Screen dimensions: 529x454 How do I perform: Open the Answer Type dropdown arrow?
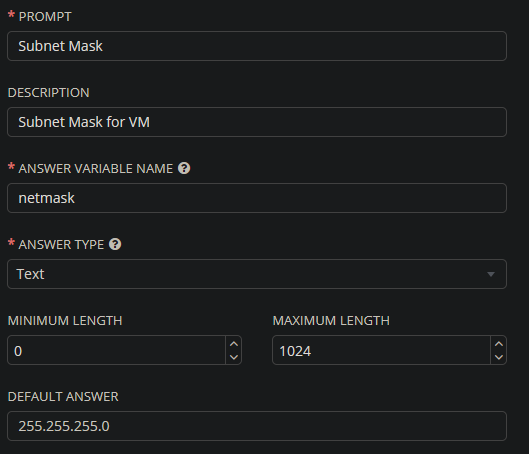[x=491, y=274]
